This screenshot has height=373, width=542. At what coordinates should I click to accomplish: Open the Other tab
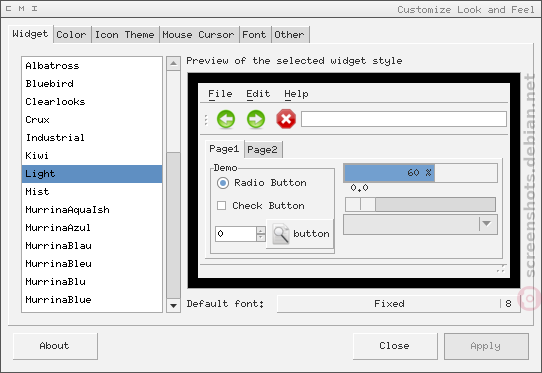290,35
